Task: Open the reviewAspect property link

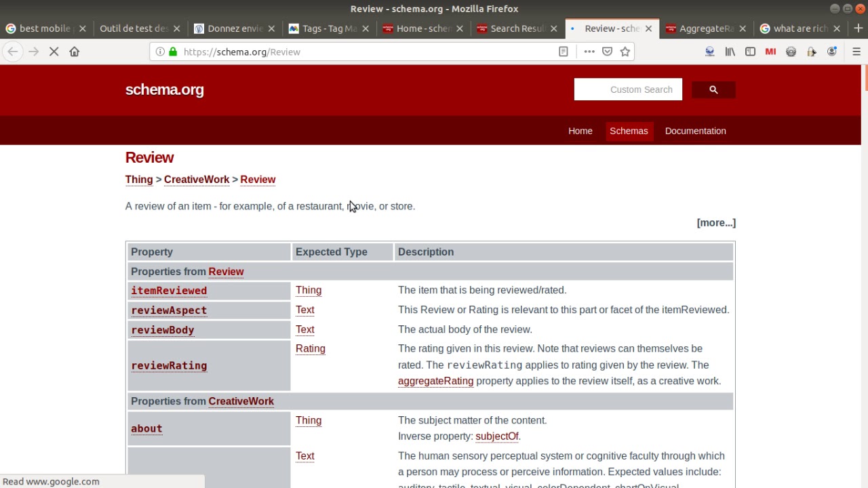Action: tap(169, 310)
